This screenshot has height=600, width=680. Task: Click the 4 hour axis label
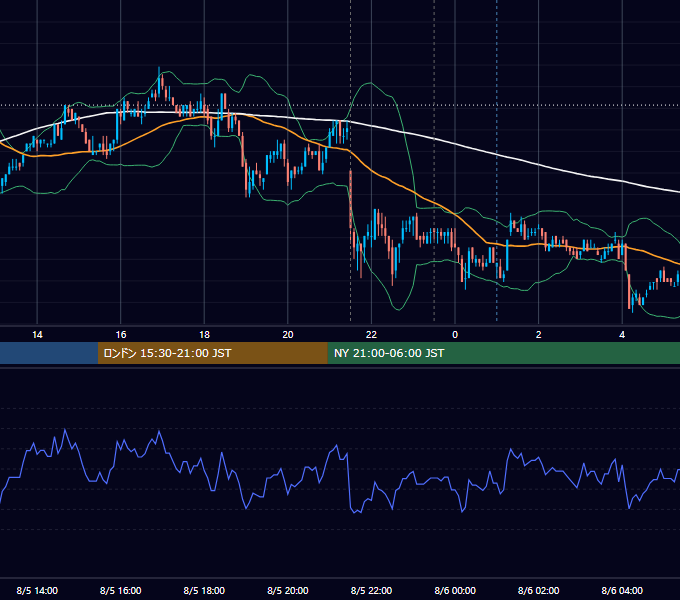pos(622,335)
